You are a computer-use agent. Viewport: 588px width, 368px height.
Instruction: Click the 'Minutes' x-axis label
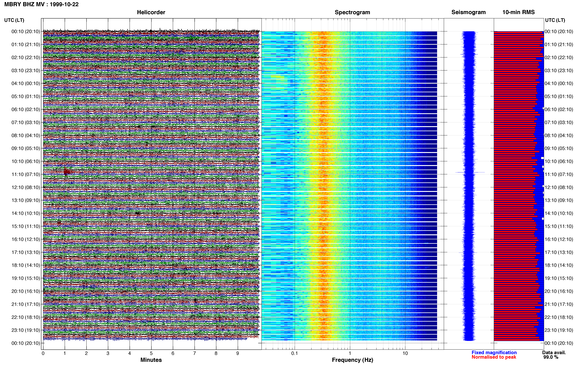(x=151, y=360)
